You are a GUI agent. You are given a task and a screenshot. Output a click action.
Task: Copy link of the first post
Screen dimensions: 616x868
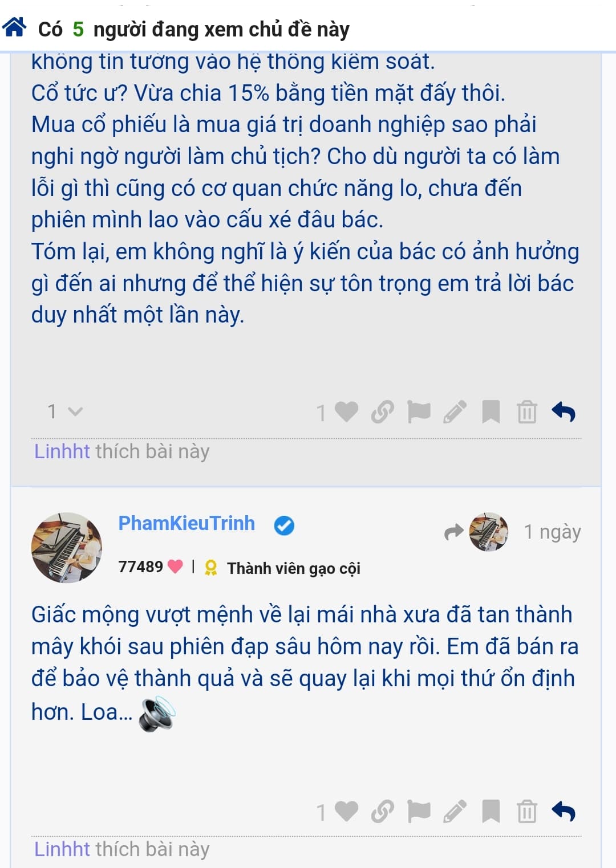(x=382, y=411)
